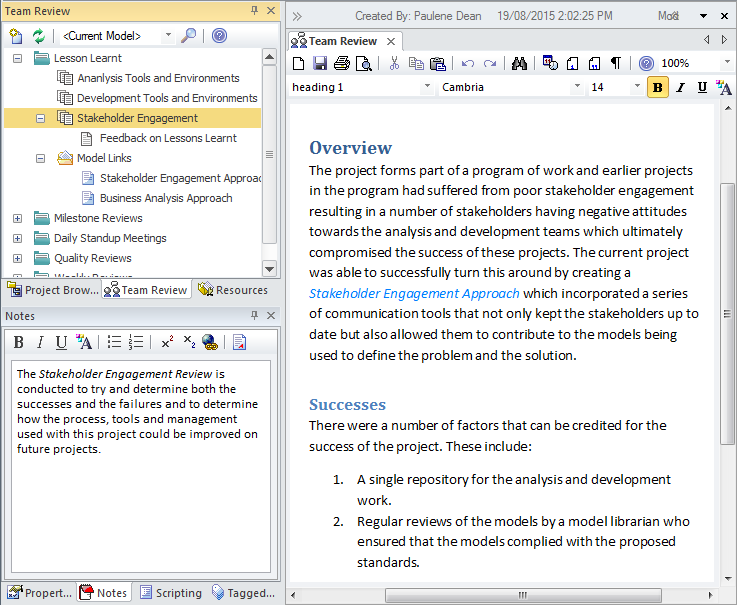
Task: Click the Print icon in document toolbar
Action: [x=342, y=63]
